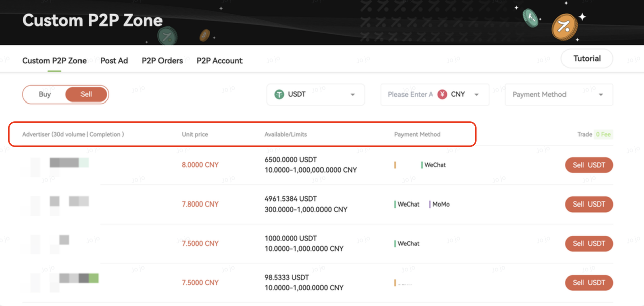The width and height of the screenshot is (644, 306).
Task: Click the first advertiser's avatar
Action: click(x=35, y=165)
